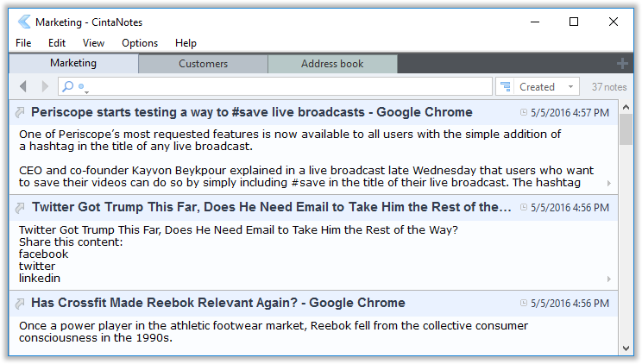Select the Twitter Got Trump This Far note title

tap(272, 207)
